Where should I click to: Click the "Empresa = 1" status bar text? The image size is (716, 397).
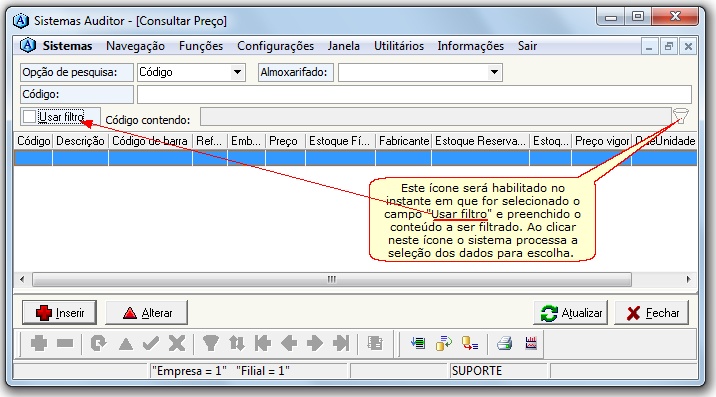click(x=189, y=371)
